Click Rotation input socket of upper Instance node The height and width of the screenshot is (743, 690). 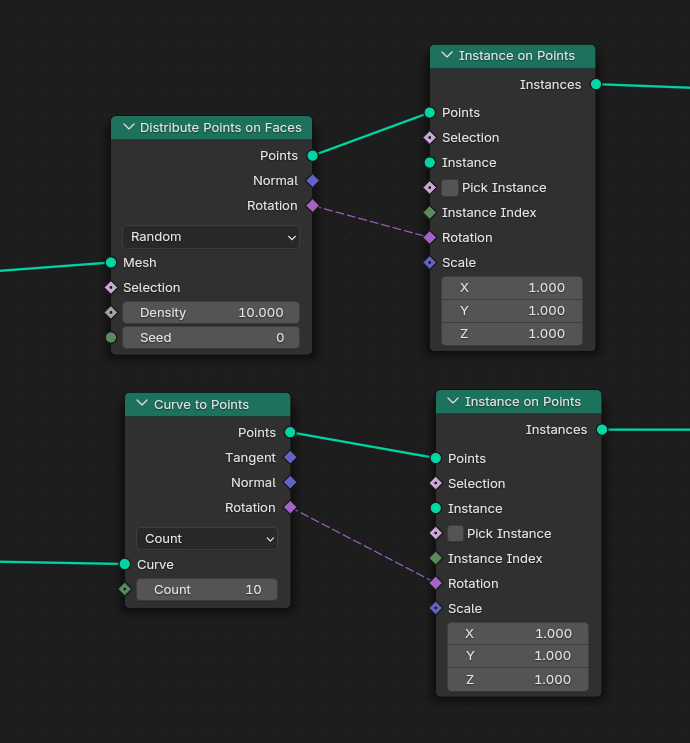(430, 237)
